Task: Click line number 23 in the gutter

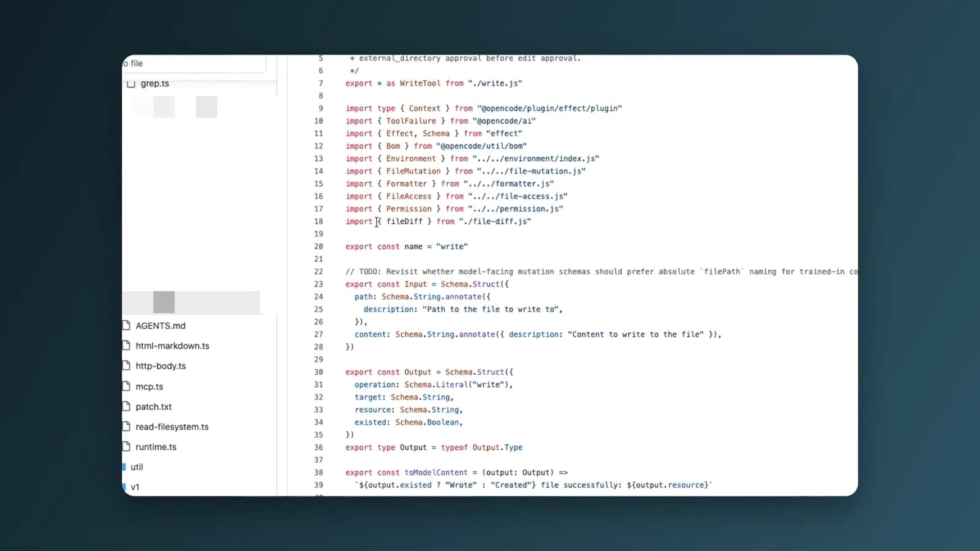Action: pos(318,284)
